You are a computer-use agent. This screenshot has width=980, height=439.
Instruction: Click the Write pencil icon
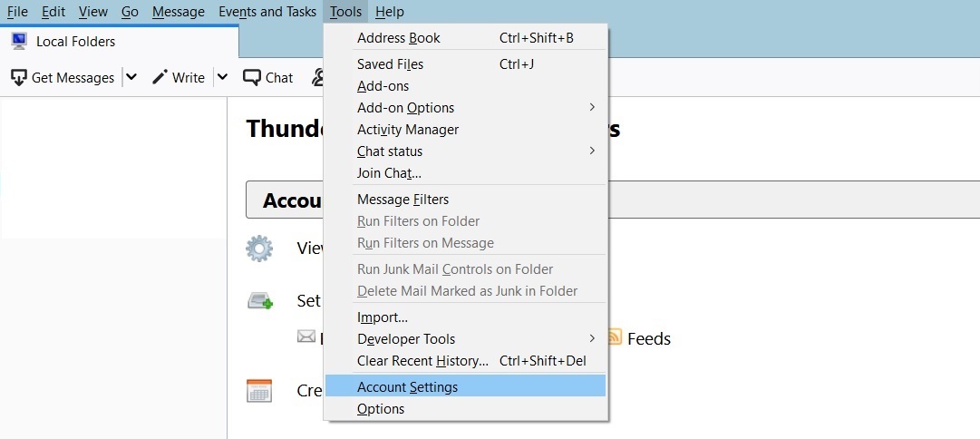coord(160,77)
